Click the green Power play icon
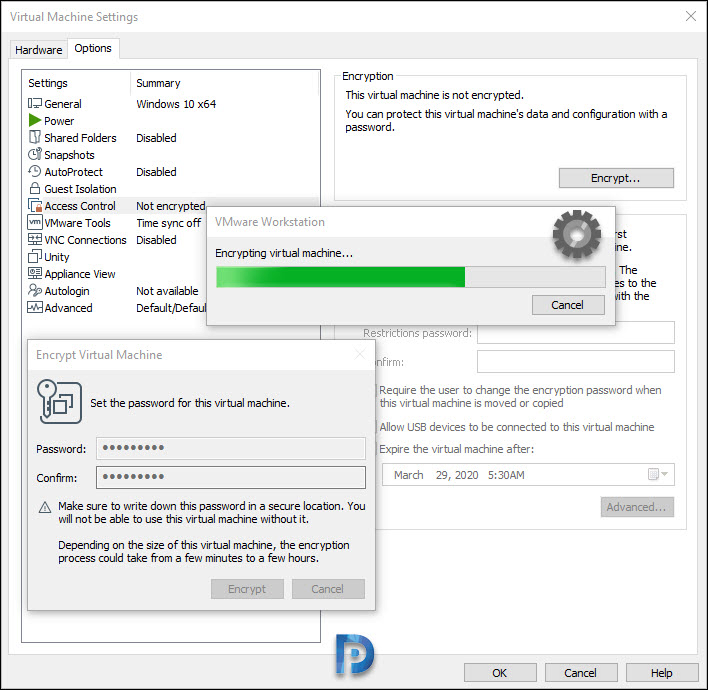The height and width of the screenshot is (690, 708). [x=34, y=120]
